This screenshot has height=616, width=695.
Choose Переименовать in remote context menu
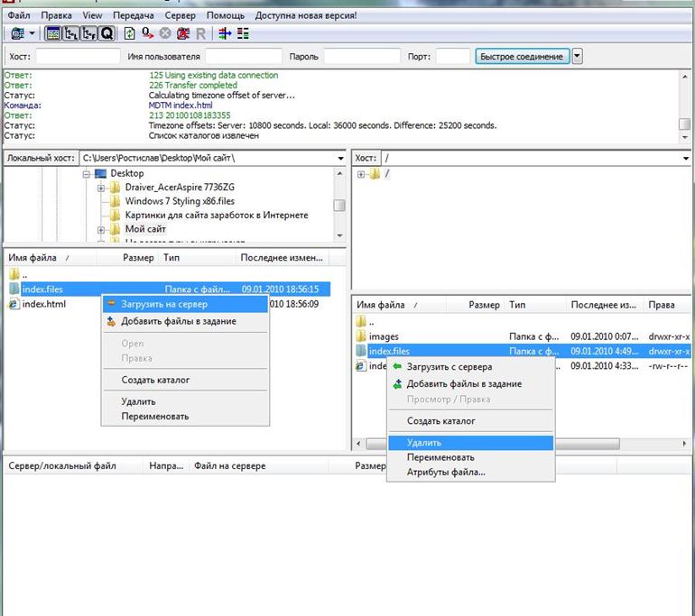[x=471, y=457]
